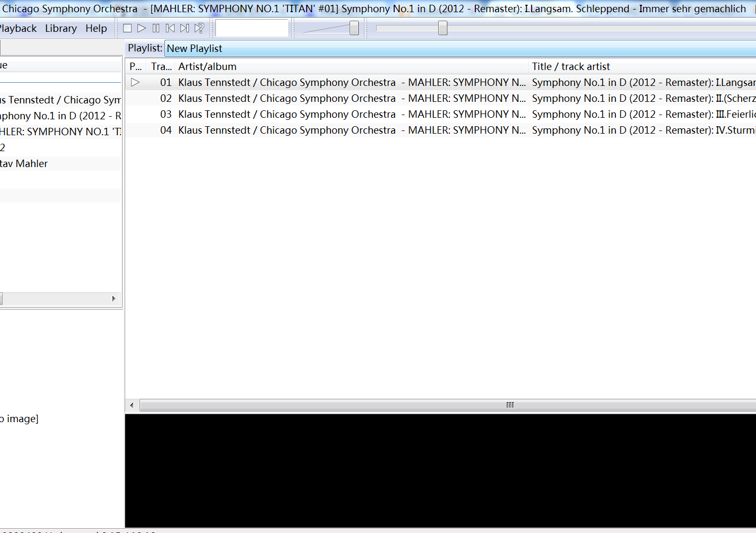Adjust the volume slider
Screen dimensions: 756x533
(354, 28)
